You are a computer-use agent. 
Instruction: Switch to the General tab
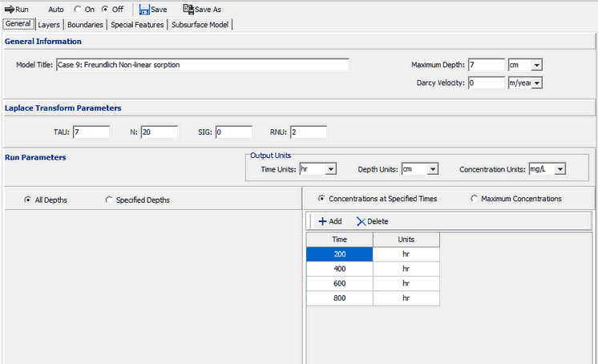click(18, 24)
